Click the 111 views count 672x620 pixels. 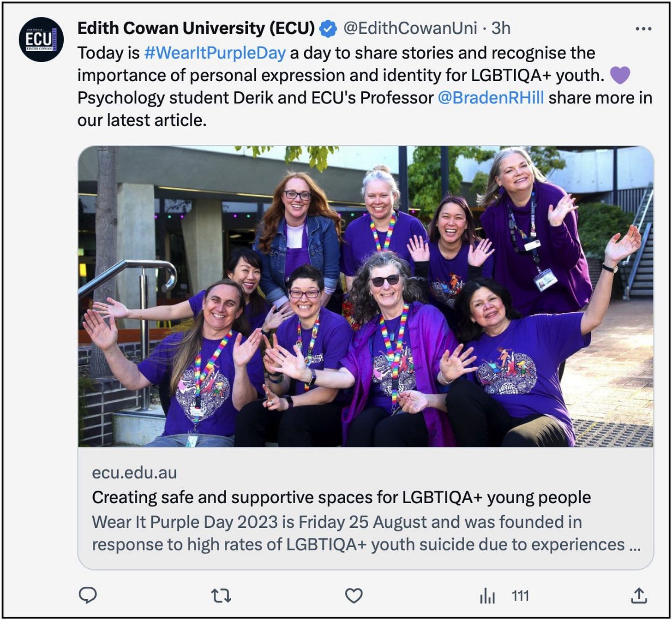520,596
